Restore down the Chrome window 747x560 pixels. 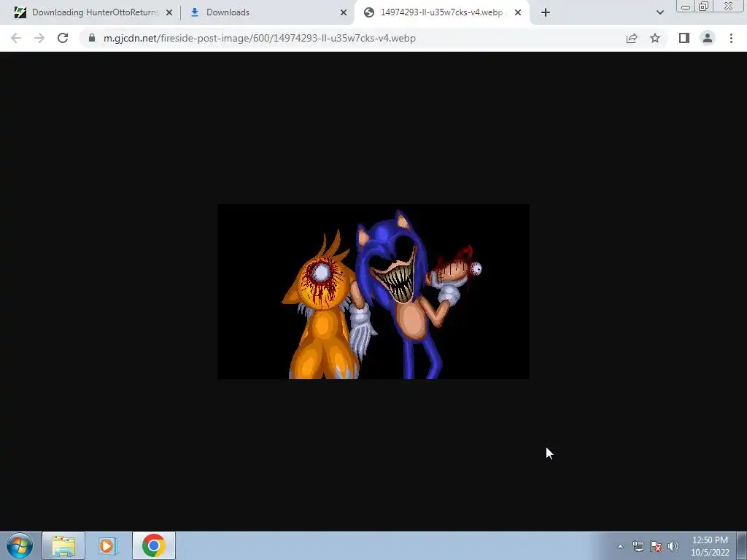tap(703, 7)
